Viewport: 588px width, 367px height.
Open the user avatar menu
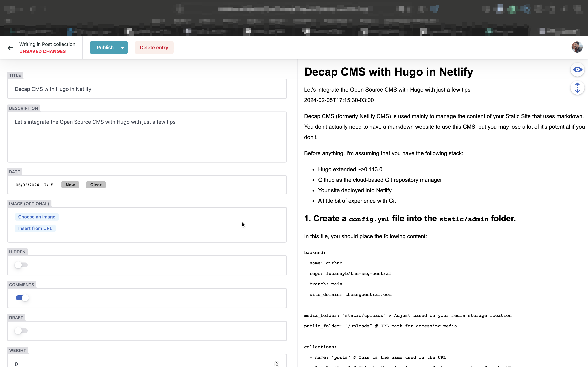[x=577, y=47]
